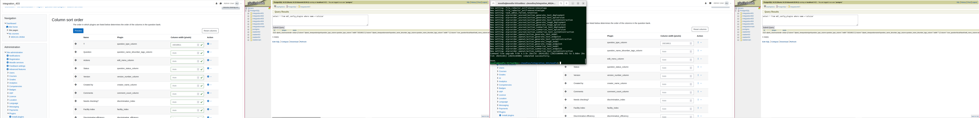Open messaging drawer icon in left Moodle header
Image resolution: width=980 pixels, height=118 pixels.
tap(221, 3)
